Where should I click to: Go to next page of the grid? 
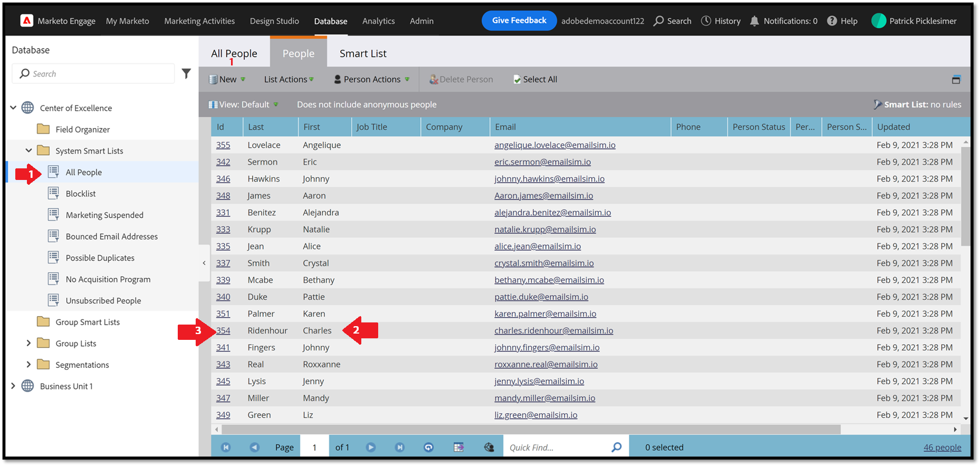[371, 448]
